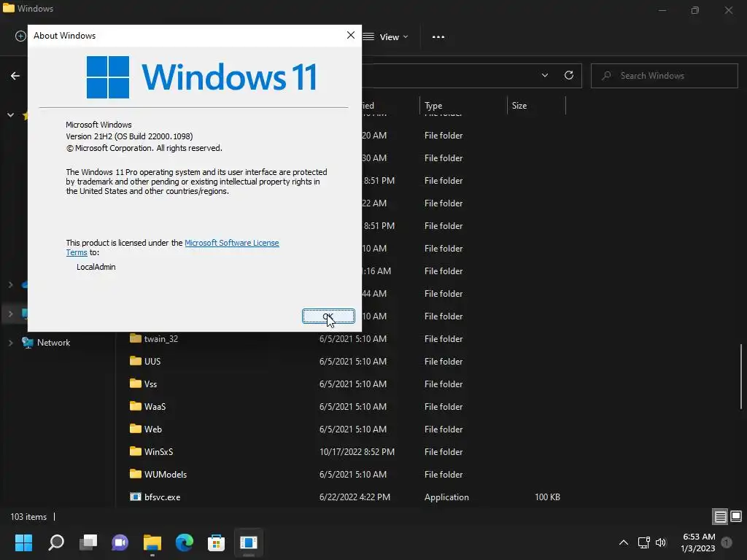This screenshot has width=747, height=560.
Task: Click the WinSxS folder icon
Action: click(135, 451)
